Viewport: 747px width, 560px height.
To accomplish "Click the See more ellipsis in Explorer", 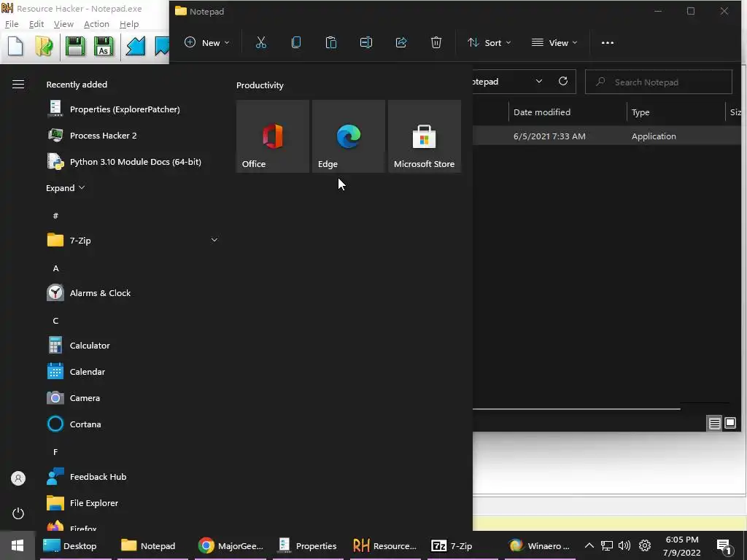I will [608, 42].
